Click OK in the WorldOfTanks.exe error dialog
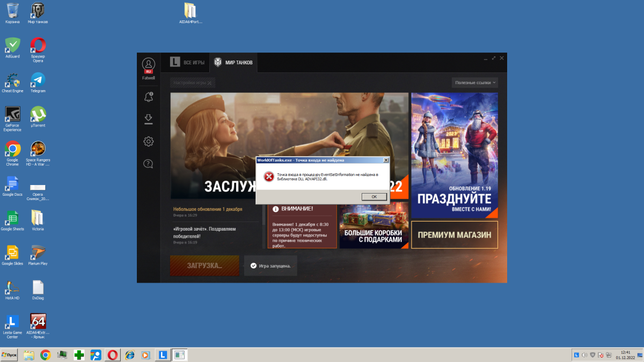The image size is (644, 362). pos(374,197)
